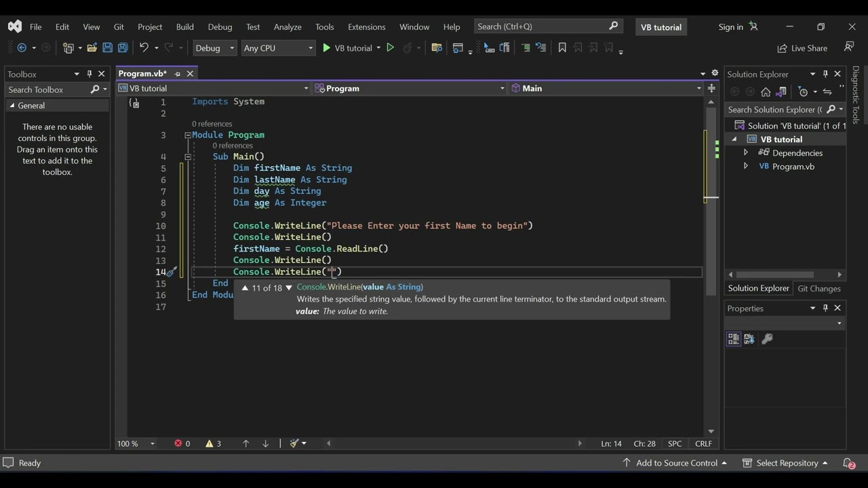
Task: Click Select Repository in status bar
Action: point(785,463)
